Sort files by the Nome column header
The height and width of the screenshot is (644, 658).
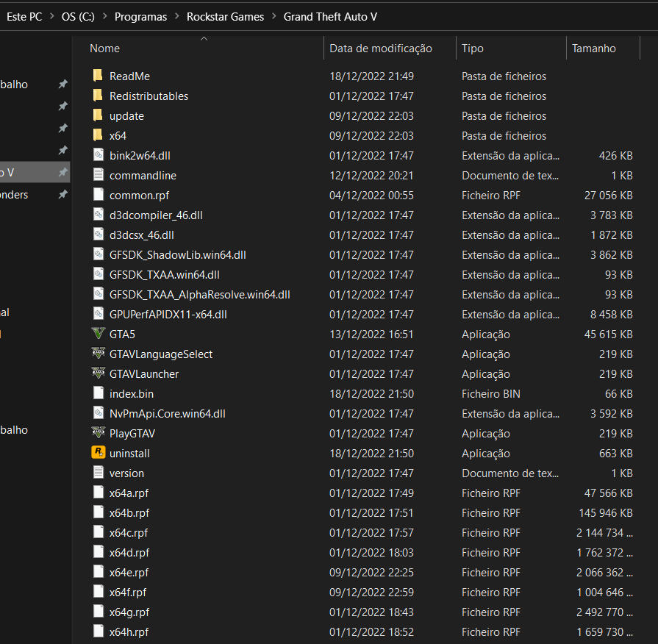(x=104, y=49)
